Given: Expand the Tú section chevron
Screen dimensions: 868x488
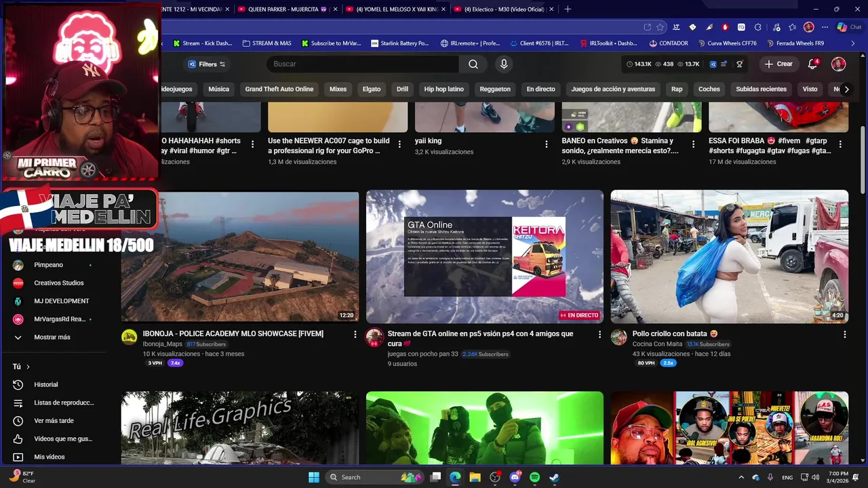Looking at the screenshot, I should 28,367.
